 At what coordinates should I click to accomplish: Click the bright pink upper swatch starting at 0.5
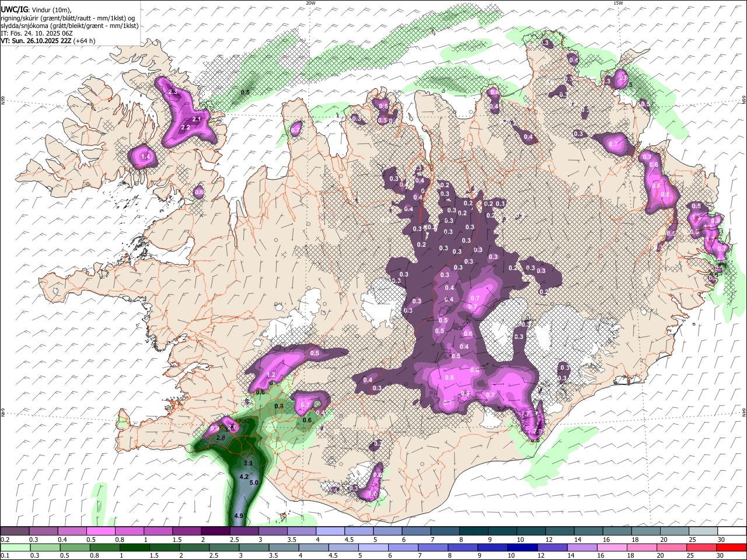coord(100,531)
